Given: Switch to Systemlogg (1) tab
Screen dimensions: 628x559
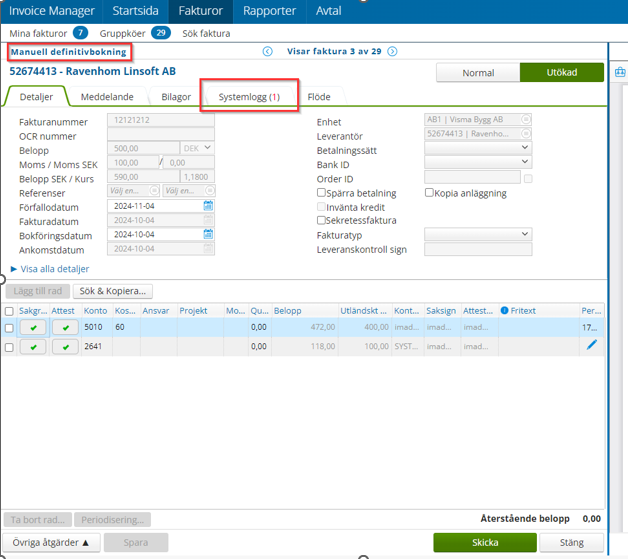Looking at the screenshot, I should 249,97.
